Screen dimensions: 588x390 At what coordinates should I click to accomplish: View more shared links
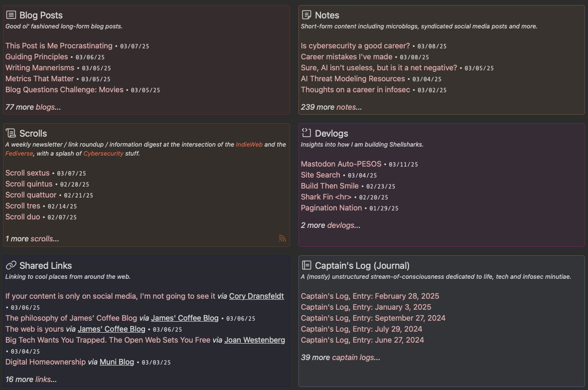[x=43, y=380]
